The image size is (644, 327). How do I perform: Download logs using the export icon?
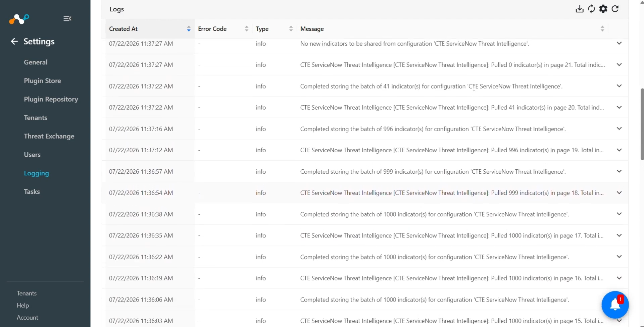pos(580,9)
